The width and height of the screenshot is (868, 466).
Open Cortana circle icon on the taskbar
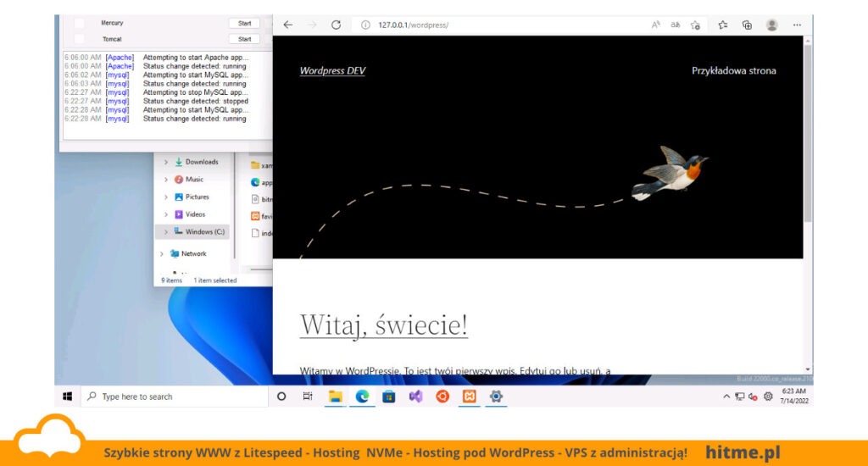coord(281,397)
